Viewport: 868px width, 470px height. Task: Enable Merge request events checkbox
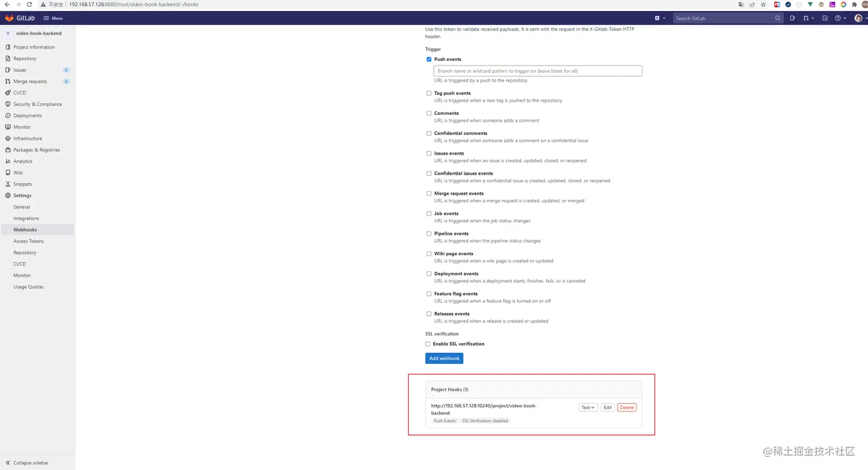point(429,194)
